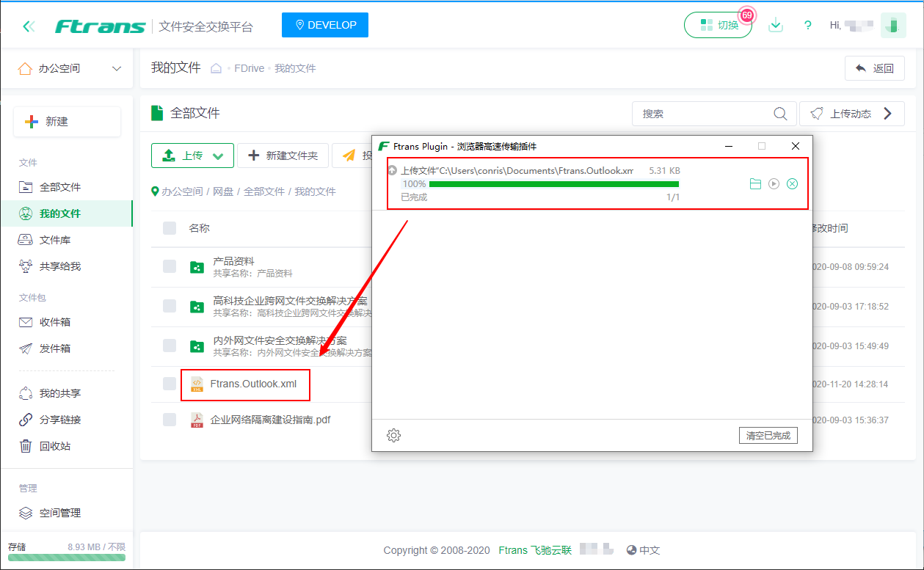Open 我的共享 in the sidebar
The width and height of the screenshot is (924, 570).
(67, 393)
